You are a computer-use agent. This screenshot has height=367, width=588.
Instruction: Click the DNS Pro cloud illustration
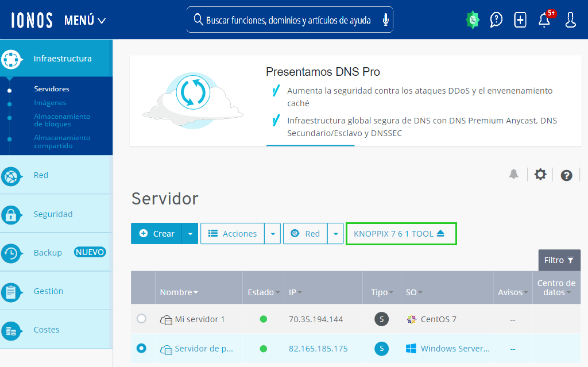[193, 101]
